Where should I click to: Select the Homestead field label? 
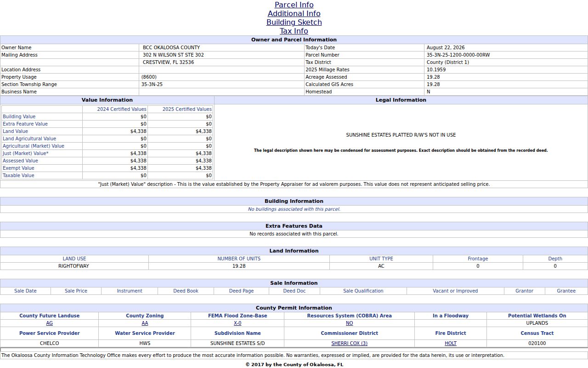pyautogui.click(x=318, y=92)
